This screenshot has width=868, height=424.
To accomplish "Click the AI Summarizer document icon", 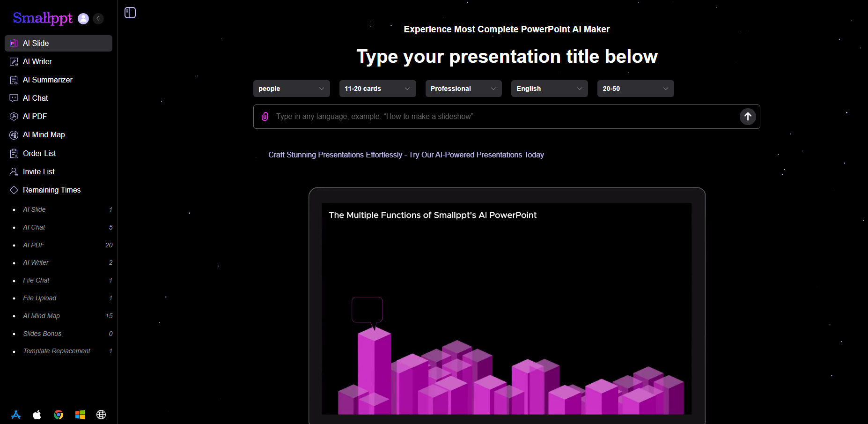I will pyautogui.click(x=14, y=80).
